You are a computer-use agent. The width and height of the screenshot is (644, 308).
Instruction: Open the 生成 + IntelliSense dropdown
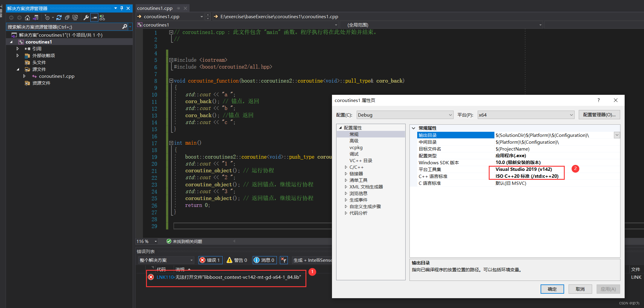pos(312,260)
